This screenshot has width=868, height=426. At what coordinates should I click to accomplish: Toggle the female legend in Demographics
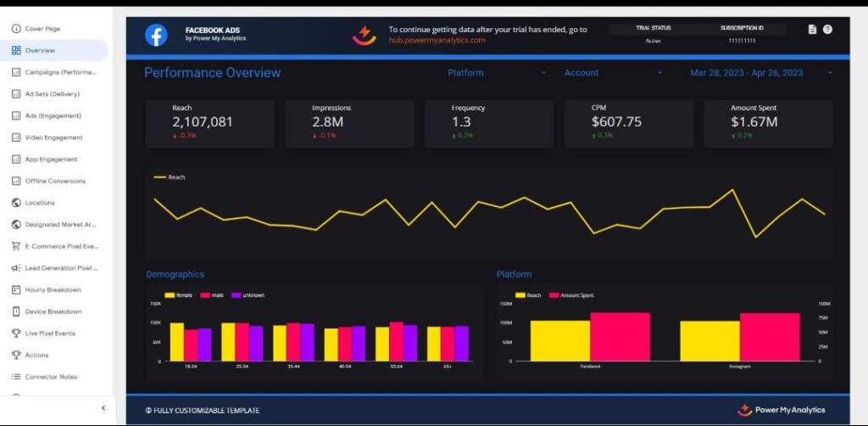tap(178, 295)
